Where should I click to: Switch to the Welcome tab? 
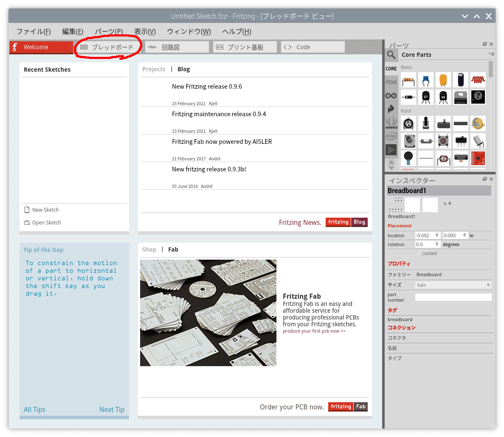pyautogui.click(x=41, y=47)
